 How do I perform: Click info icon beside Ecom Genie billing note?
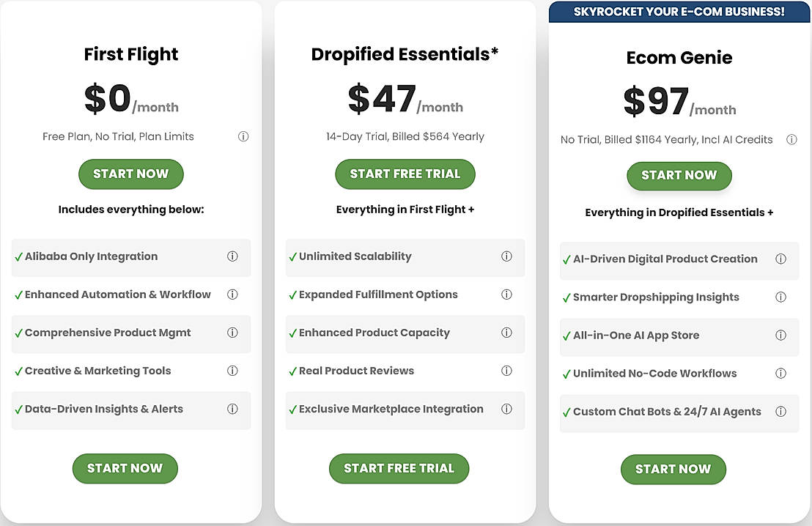pos(791,139)
